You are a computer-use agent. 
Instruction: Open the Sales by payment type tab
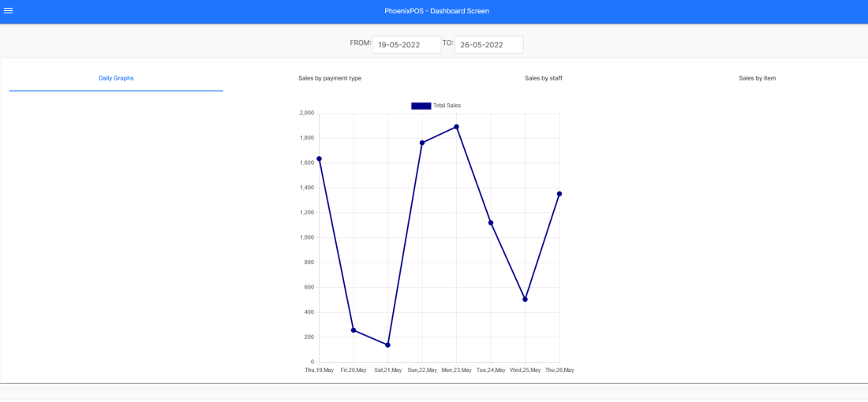(x=330, y=78)
